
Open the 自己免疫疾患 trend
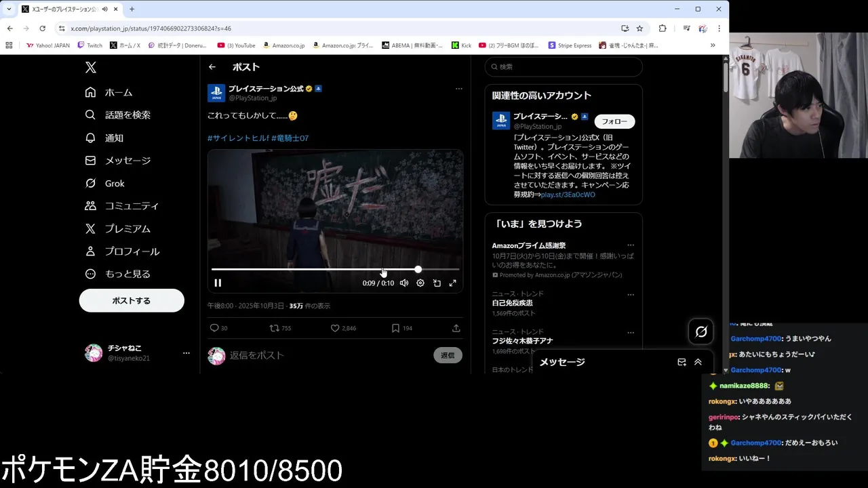click(x=512, y=303)
